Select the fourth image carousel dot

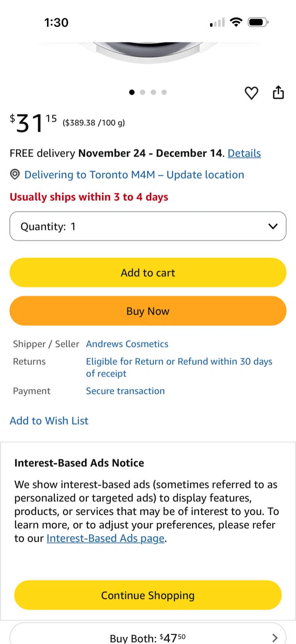164,92
